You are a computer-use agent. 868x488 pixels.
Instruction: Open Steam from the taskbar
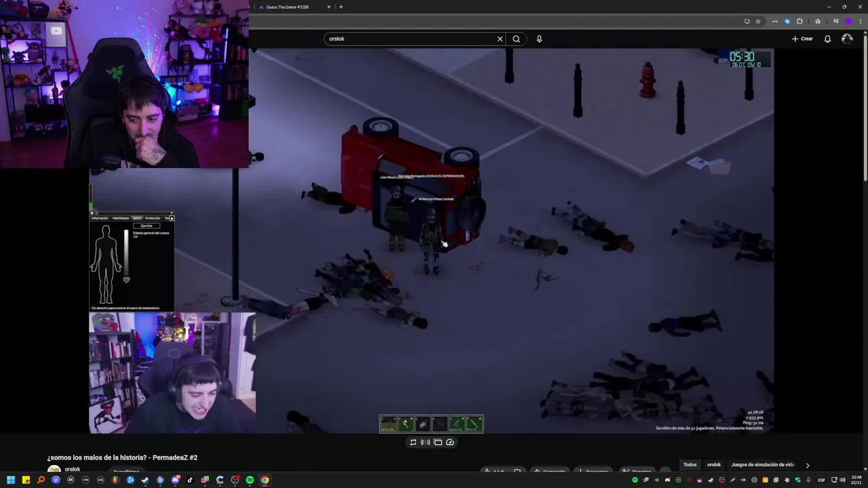tap(145, 480)
